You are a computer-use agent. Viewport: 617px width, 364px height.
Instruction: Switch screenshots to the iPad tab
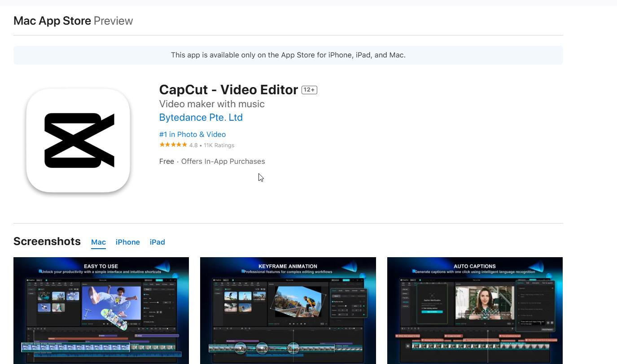pyautogui.click(x=158, y=242)
